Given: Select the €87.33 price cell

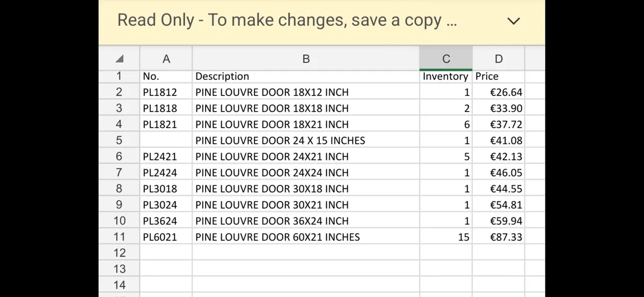Looking at the screenshot, I should click(499, 237).
